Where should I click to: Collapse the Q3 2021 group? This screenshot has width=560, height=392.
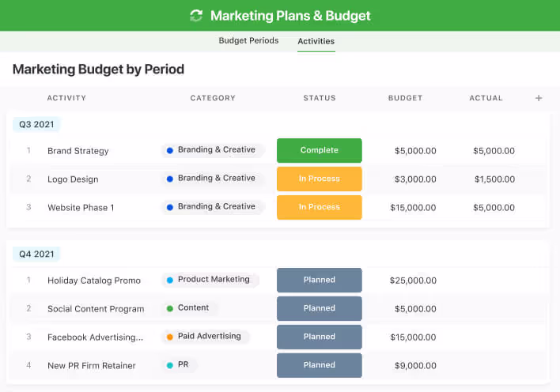[36, 124]
